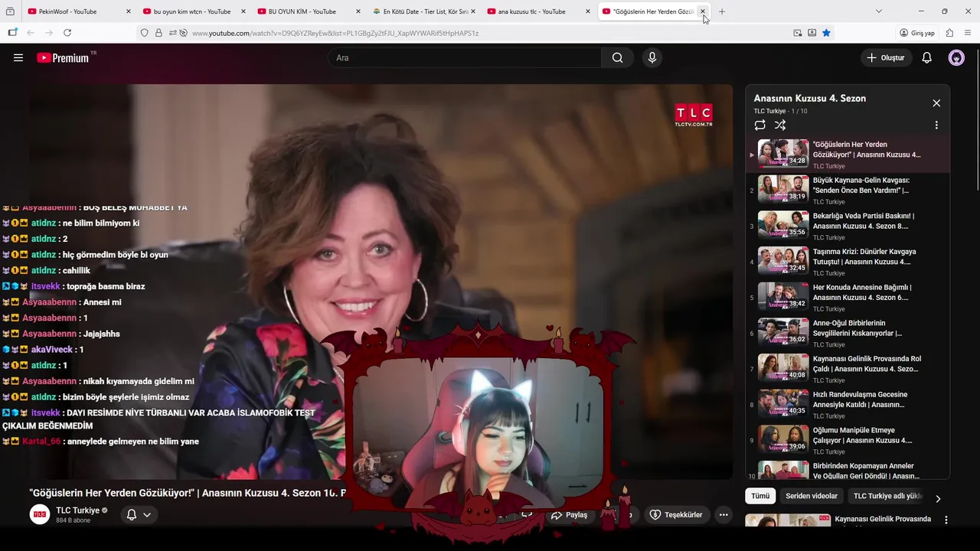
Task: Open a new browser tab
Action: click(x=722, y=11)
